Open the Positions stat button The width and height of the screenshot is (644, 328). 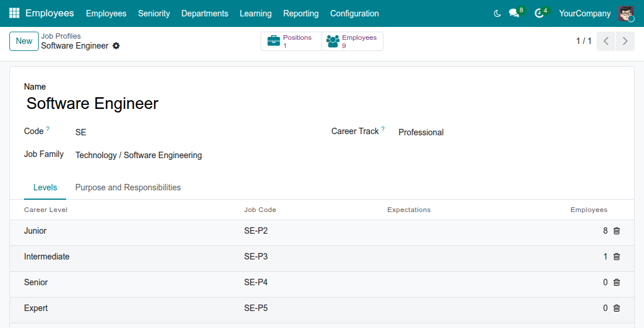coord(291,41)
